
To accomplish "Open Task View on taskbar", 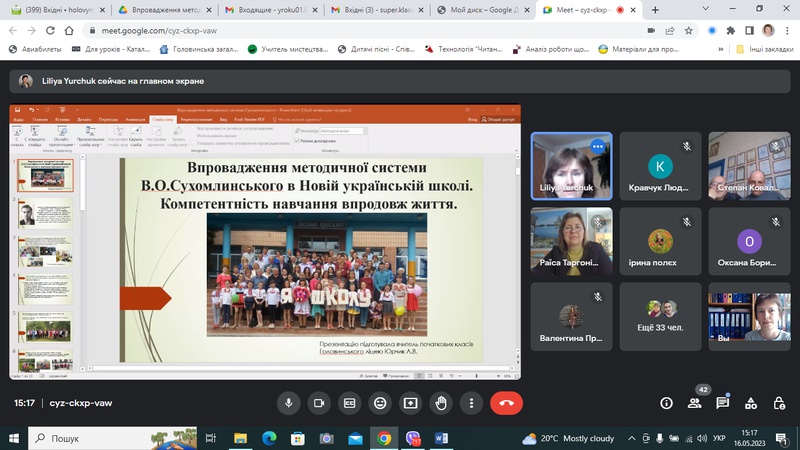I will coord(210,438).
